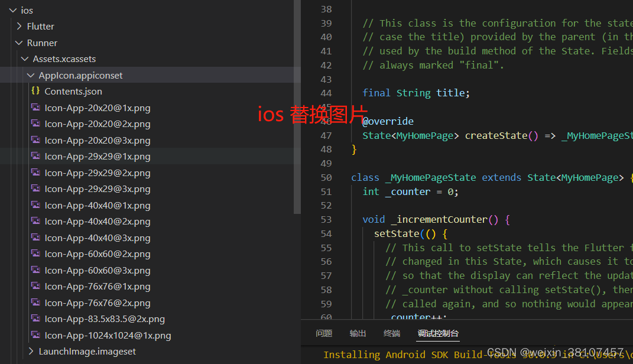Switch to the 终端 panel tab
Image resolution: width=633 pixels, height=364 pixels.
[392, 333]
